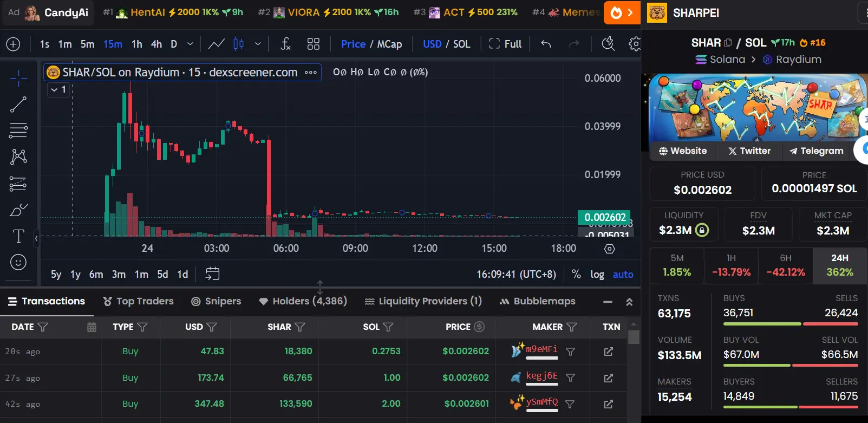The width and height of the screenshot is (868, 423).
Task: Open the quick search lightbulb icon
Action: click(x=608, y=44)
